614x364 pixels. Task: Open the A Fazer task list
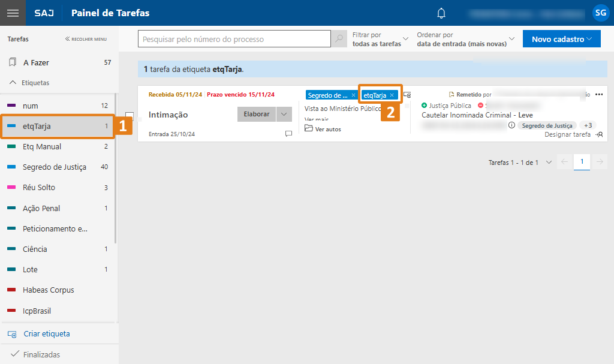pyautogui.click(x=36, y=62)
